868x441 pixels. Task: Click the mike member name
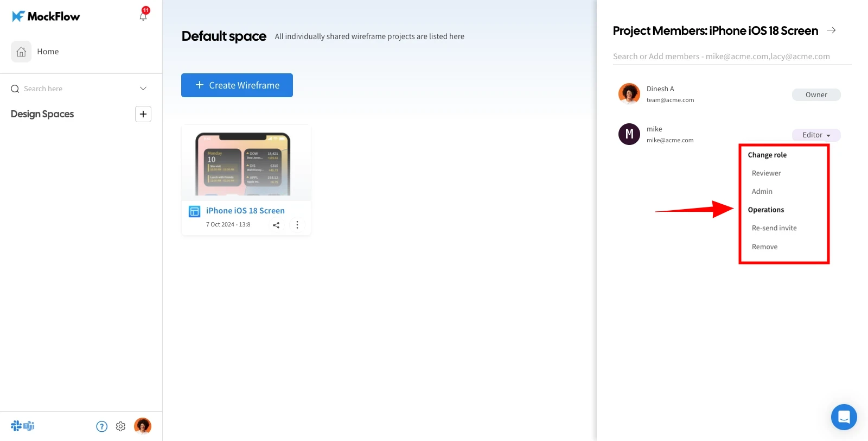tap(654, 129)
